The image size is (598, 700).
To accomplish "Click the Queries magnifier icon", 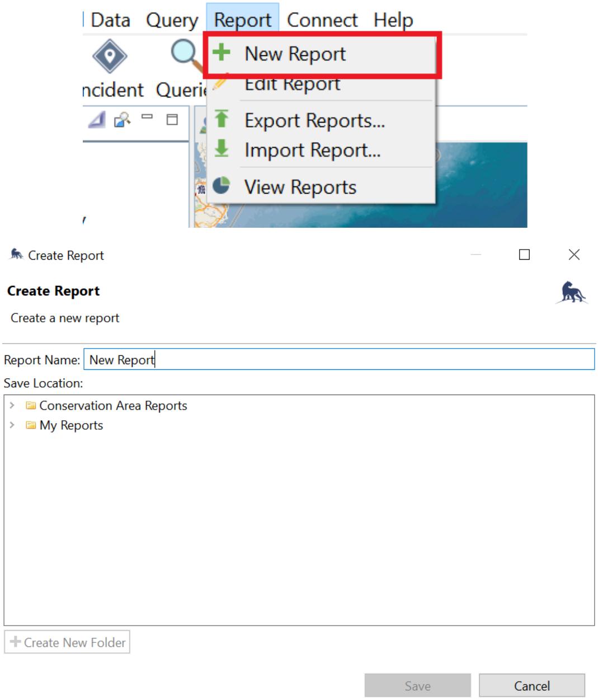I will 187,56.
